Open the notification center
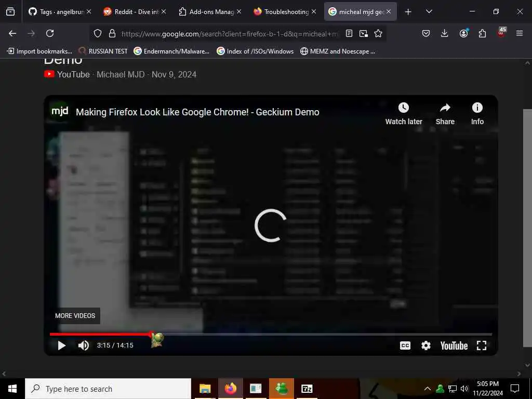This screenshot has height=399, width=532. tap(515, 389)
